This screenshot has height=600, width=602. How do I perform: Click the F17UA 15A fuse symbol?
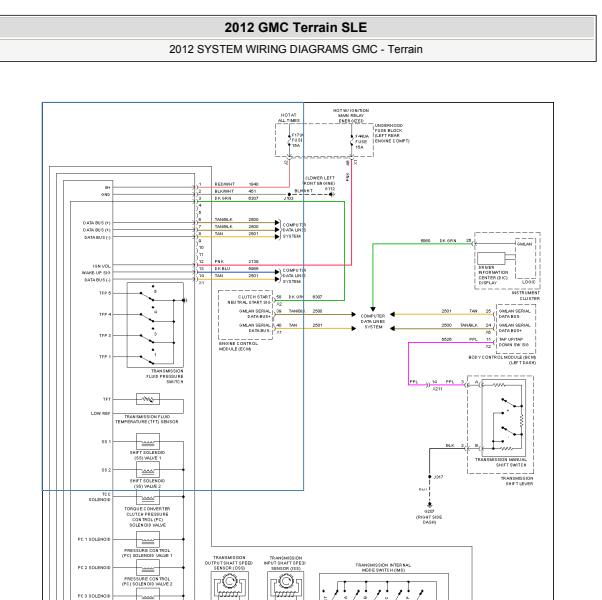coord(289,140)
